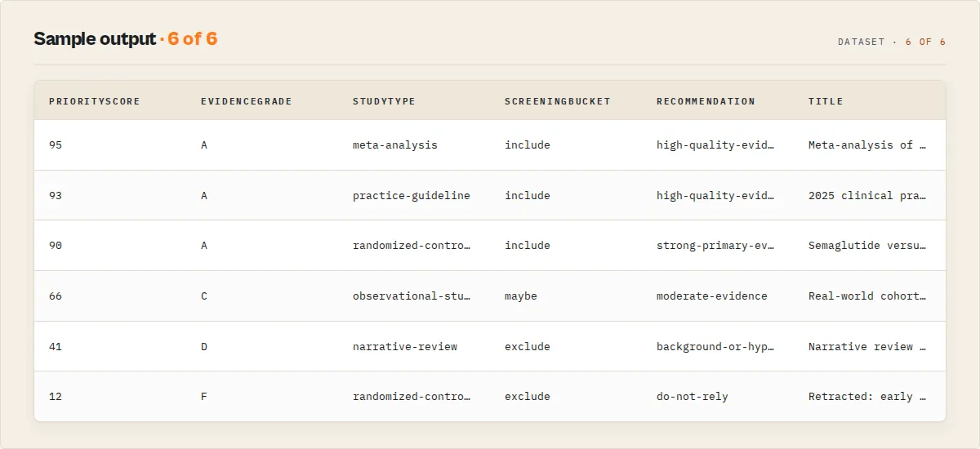Open title 'Real-world cohort…'
Image resolution: width=980 pixels, height=449 pixels.
click(867, 296)
